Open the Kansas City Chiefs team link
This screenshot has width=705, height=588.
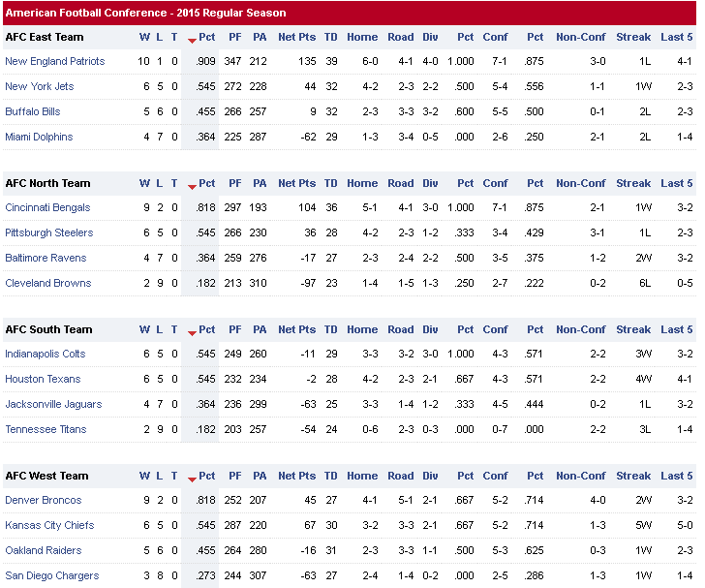[x=49, y=525]
